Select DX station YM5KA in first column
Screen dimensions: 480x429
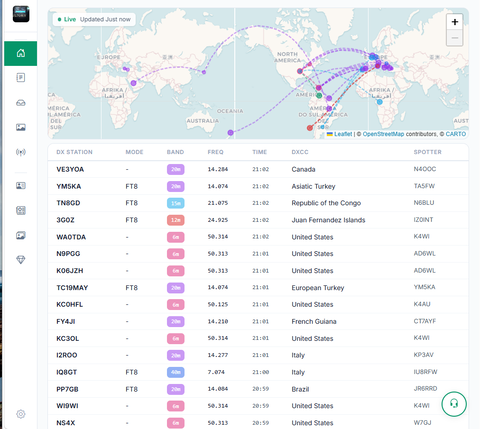tap(69, 186)
